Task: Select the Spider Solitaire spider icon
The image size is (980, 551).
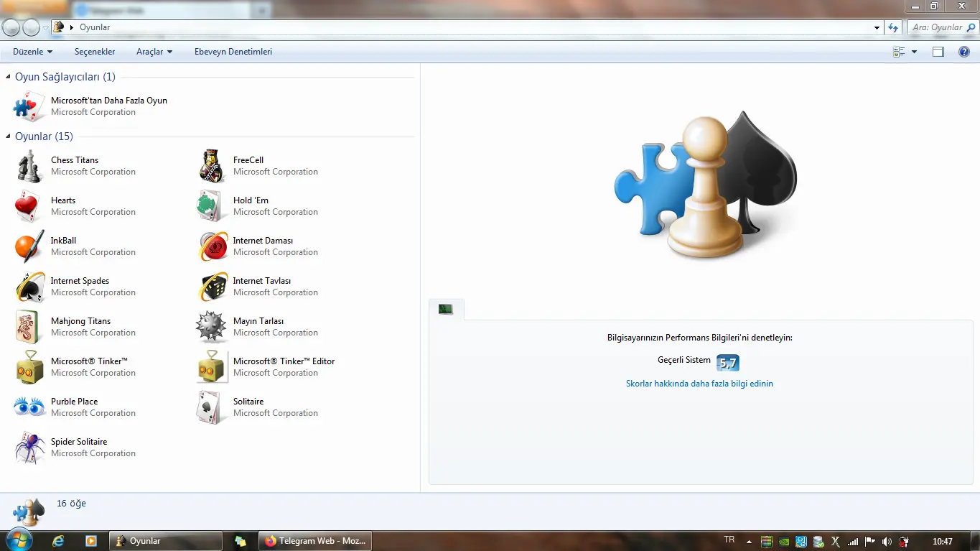Action: [x=29, y=448]
